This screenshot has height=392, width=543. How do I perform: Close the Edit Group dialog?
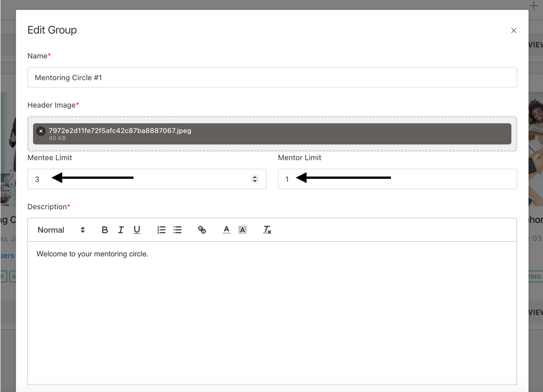(x=514, y=31)
